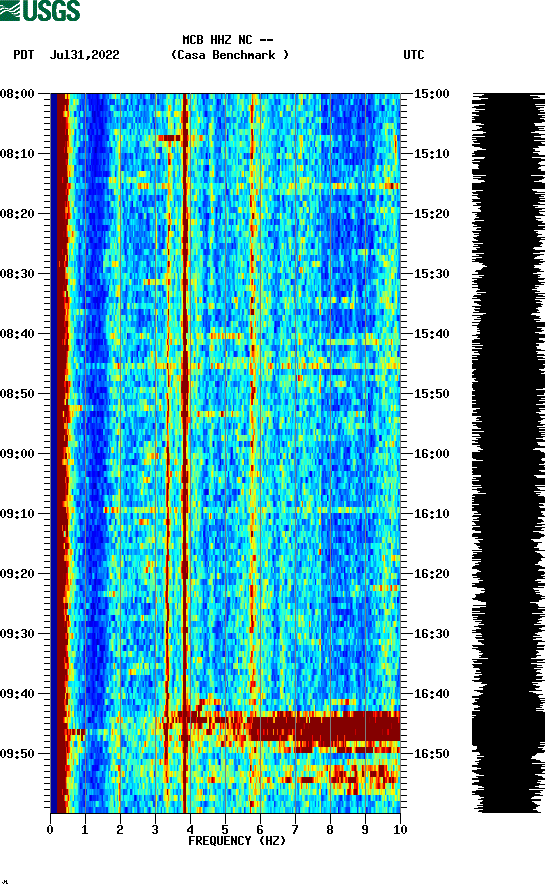Click the '09:00' PDT time label
The width and height of the screenshot is (552, 893).
[x=18, y=454]
